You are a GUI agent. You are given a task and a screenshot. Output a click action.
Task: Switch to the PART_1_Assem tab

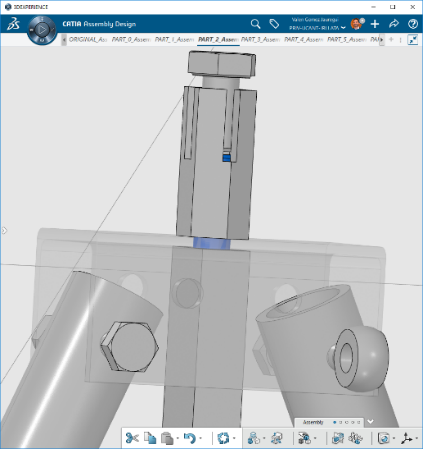pyautogui.click(x=174, y=39)
